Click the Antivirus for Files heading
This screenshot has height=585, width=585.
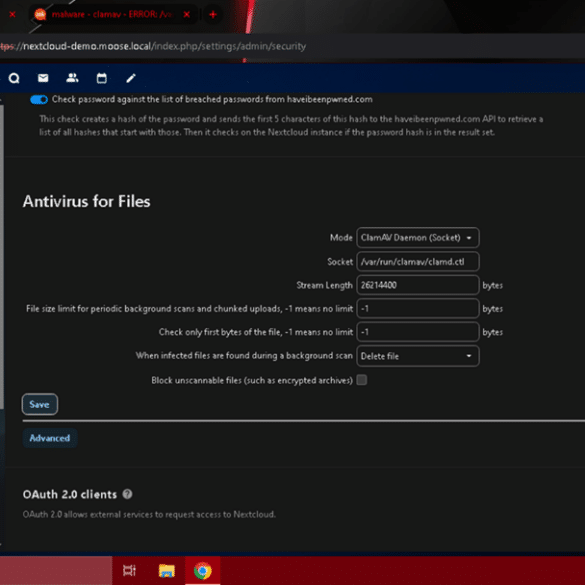[x=86, y=201]
